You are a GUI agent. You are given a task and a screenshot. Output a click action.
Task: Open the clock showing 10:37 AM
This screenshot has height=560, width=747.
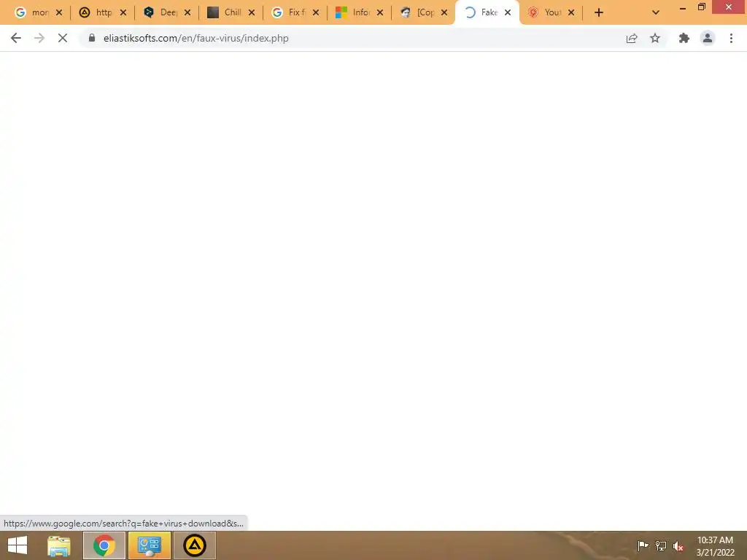(715, 545)
